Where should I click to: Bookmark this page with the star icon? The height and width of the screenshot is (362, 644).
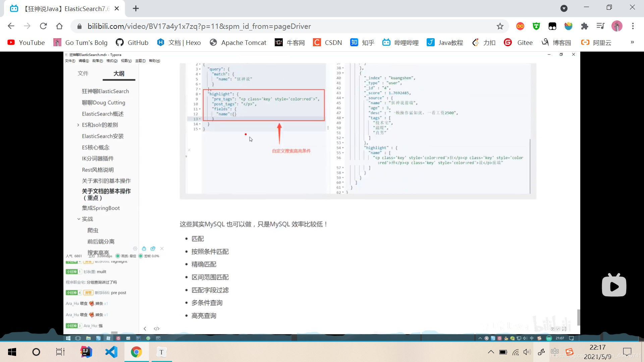tap(500, 26)
